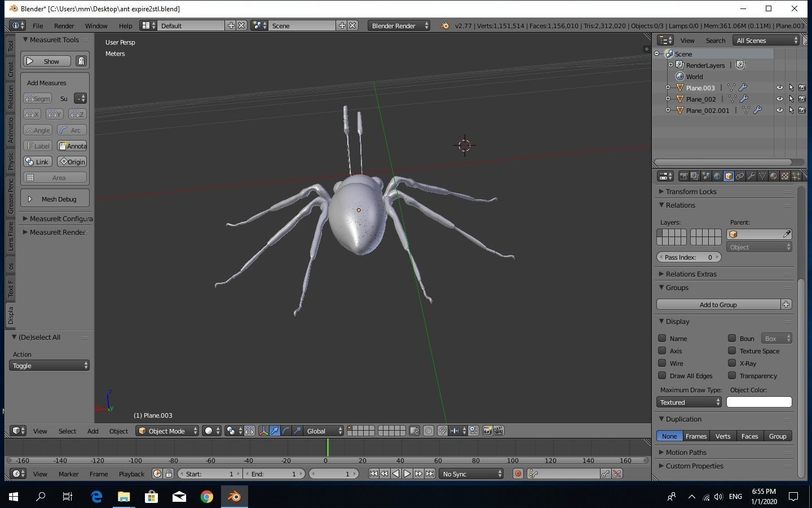The width and height of the screenshot is (812, 508).
Task: Open the Help menu
Action: (x=125, y=25)
